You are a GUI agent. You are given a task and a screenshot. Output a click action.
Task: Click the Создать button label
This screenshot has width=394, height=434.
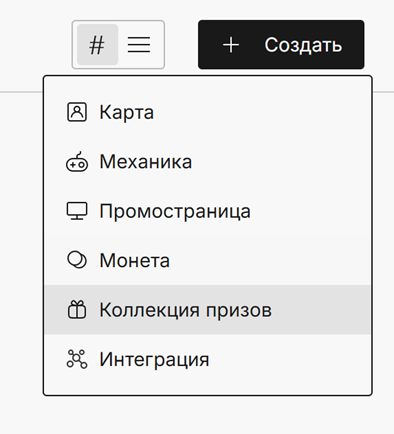[x=303, y=45]
